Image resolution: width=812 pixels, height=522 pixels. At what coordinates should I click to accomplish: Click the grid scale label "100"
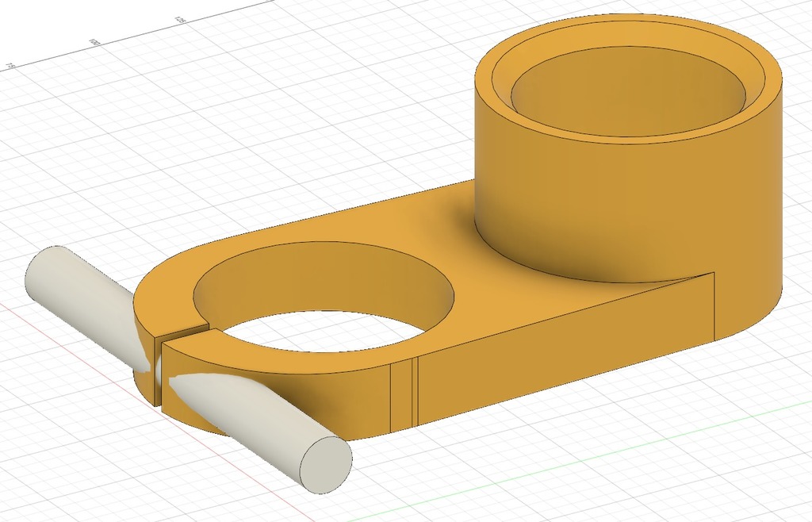94,41
